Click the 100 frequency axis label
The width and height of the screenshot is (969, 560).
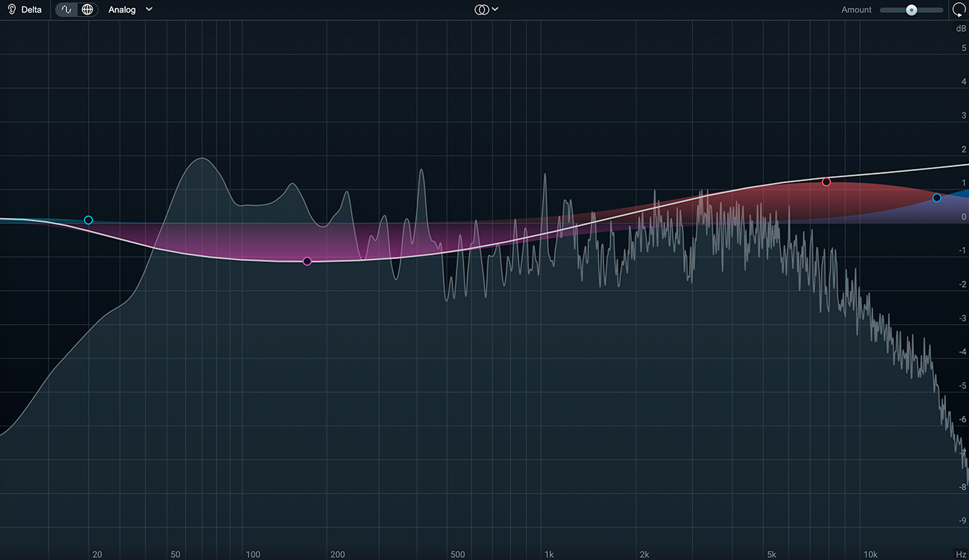point(253,554)
